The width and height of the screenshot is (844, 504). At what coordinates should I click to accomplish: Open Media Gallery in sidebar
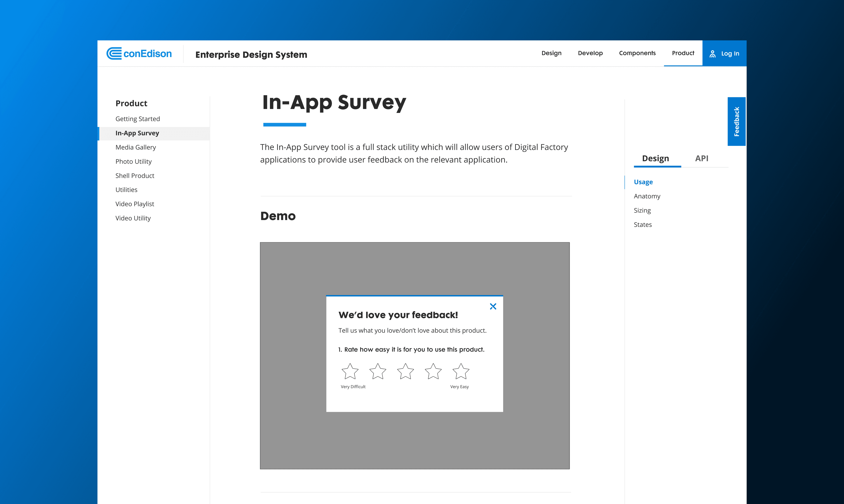[136, 147]
